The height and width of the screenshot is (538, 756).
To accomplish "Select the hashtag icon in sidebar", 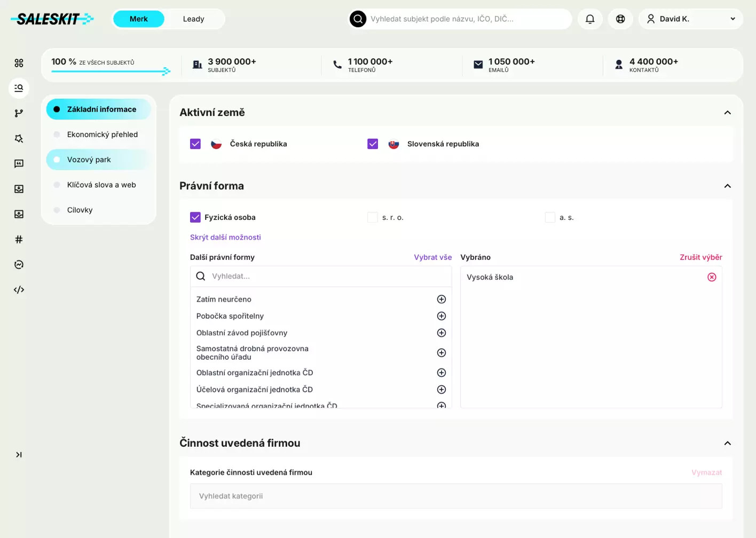I will pos(19,239).
